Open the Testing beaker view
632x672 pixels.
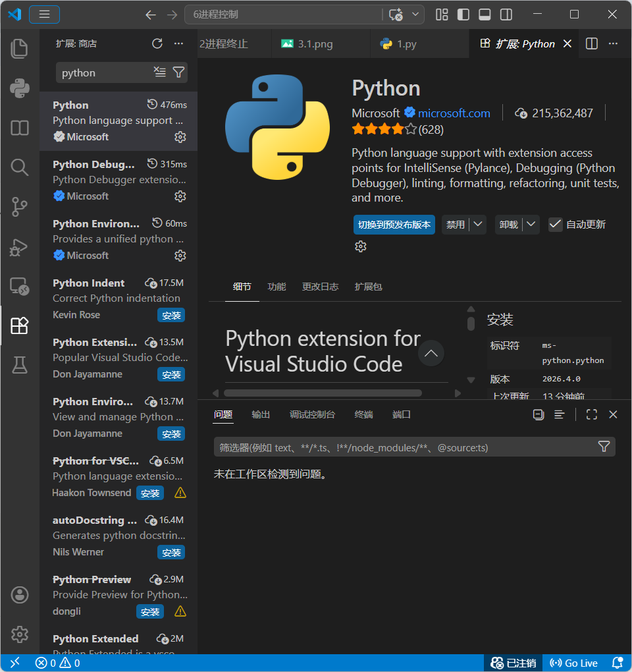(19, 365)
